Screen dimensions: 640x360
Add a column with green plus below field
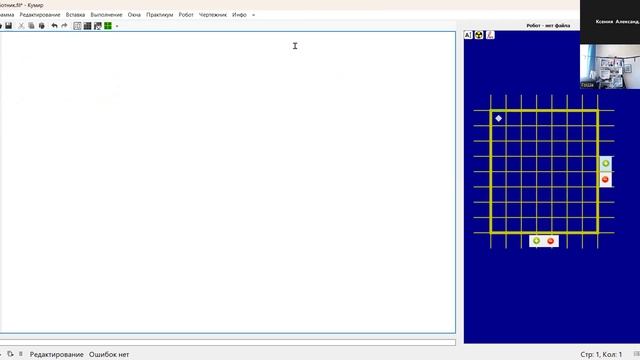(x=536, y=241)
